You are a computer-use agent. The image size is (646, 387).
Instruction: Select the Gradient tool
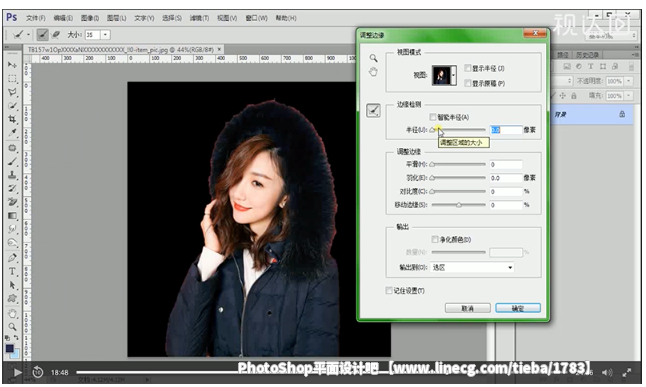click(12, 216)
